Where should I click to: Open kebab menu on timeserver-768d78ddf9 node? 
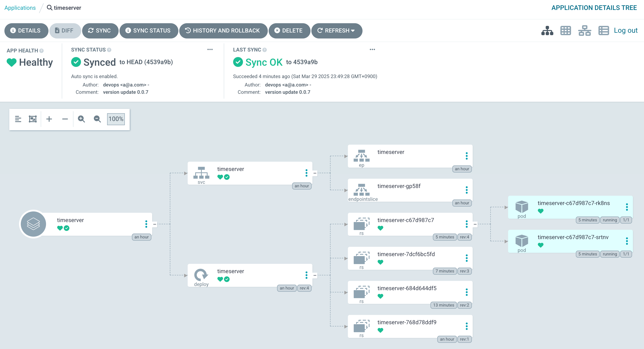click(x=467, y=326)
